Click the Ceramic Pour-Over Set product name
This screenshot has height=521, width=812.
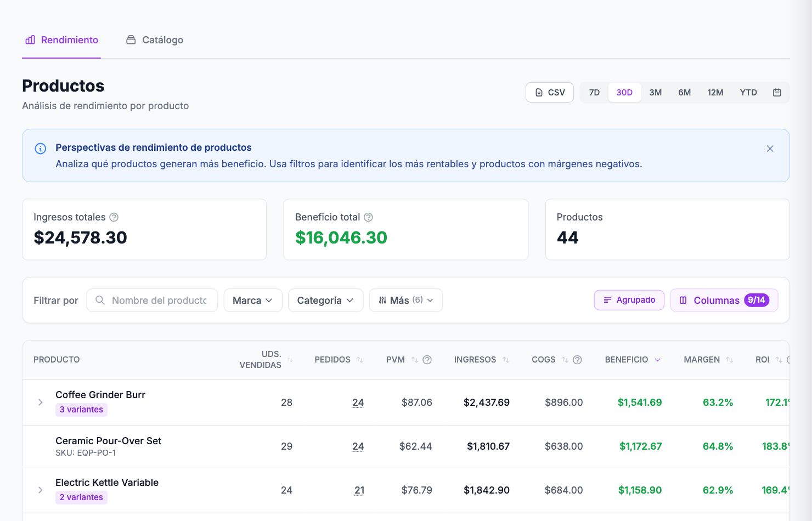108,441
